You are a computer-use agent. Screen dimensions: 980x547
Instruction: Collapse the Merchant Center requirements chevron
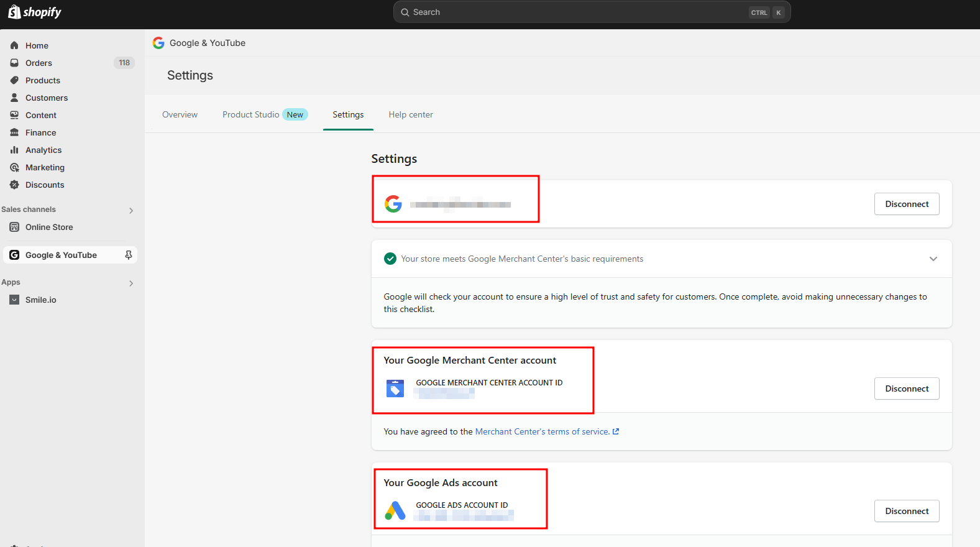tap(933, 259)
